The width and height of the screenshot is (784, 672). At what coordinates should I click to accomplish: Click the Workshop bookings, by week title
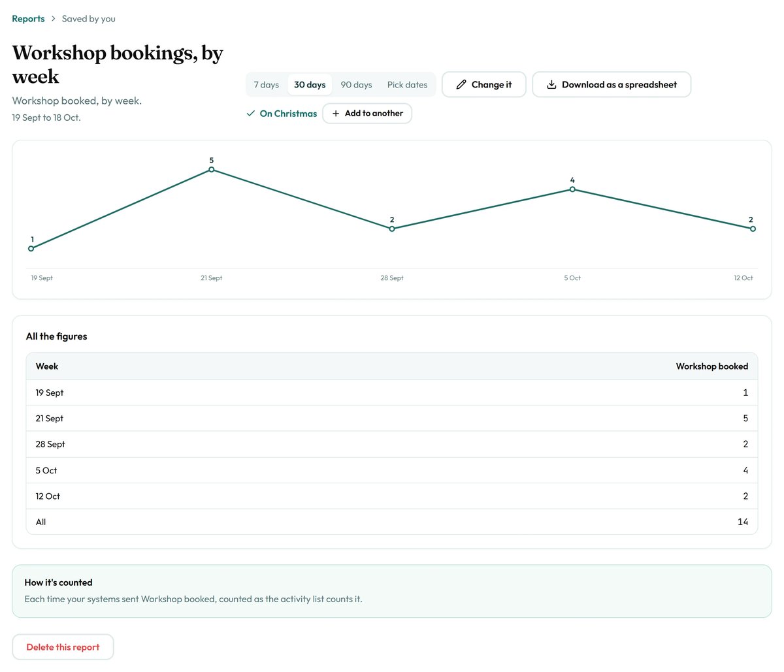pos(118,64)
